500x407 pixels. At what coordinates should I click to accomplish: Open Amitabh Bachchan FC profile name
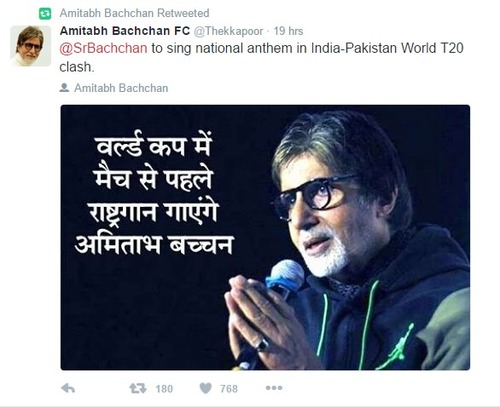pos(125,31)
